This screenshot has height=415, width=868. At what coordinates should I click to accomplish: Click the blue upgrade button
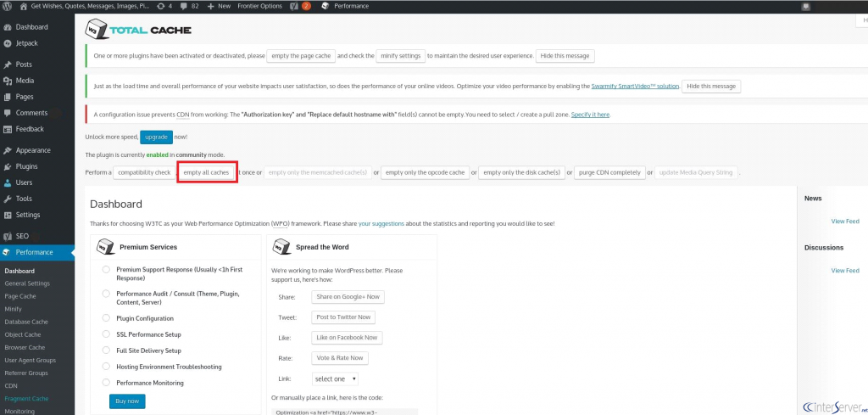coord(156,137)
